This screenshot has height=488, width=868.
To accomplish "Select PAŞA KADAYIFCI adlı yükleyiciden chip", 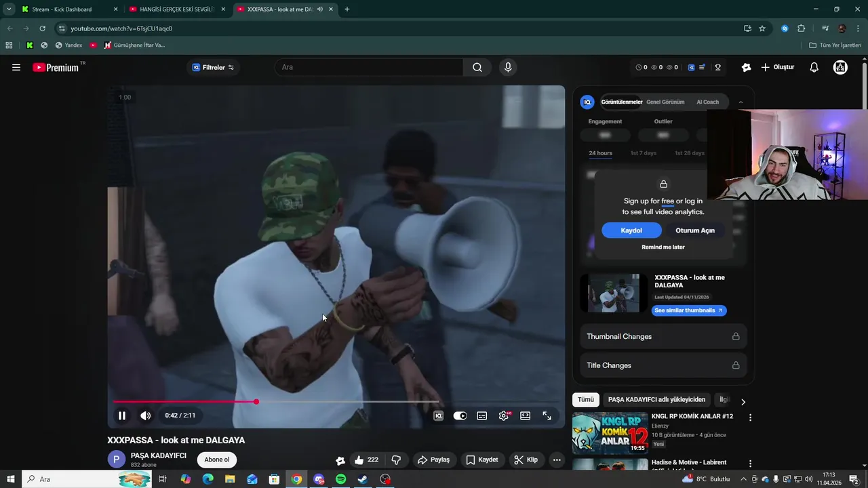I will coord(656,400).
